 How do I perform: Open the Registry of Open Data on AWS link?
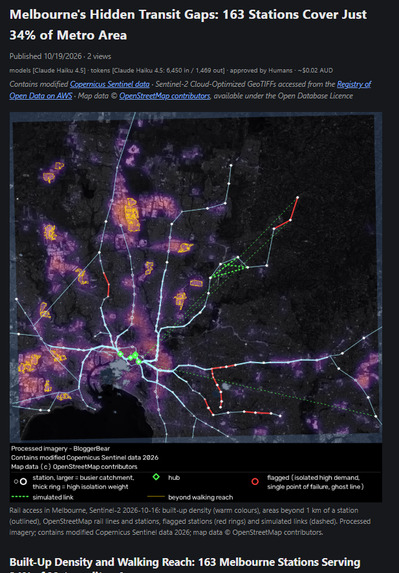pyautogui.click(x=190, y=90)
